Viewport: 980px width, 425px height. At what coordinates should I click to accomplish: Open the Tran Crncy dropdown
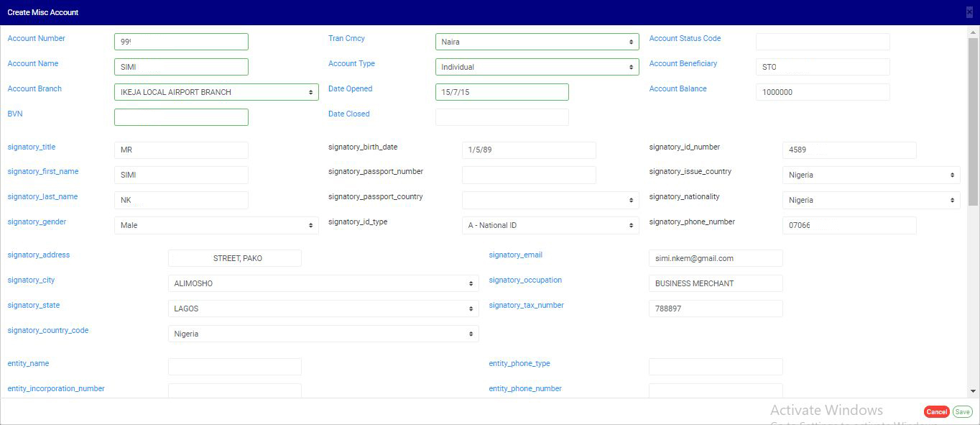point(537,42)
